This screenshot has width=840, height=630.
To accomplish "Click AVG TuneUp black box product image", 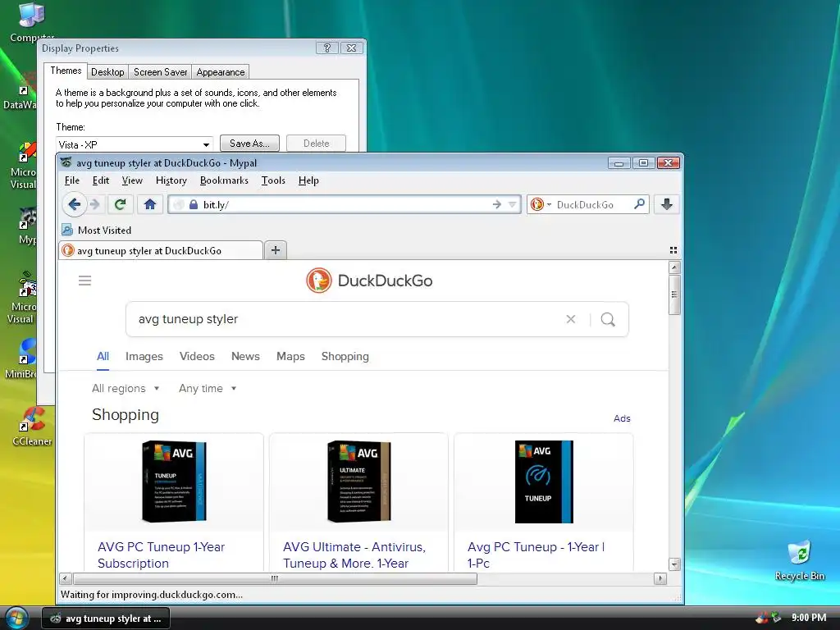I will click(174, 482).
